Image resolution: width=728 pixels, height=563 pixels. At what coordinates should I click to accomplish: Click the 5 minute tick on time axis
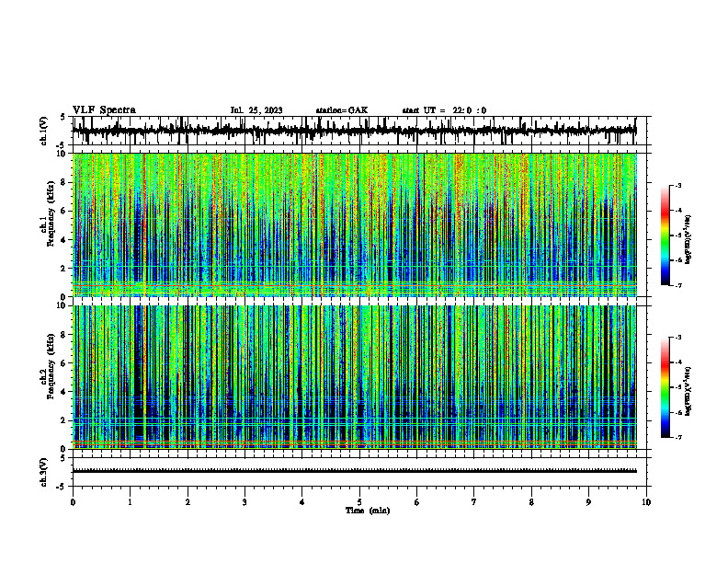coord(359,502)
